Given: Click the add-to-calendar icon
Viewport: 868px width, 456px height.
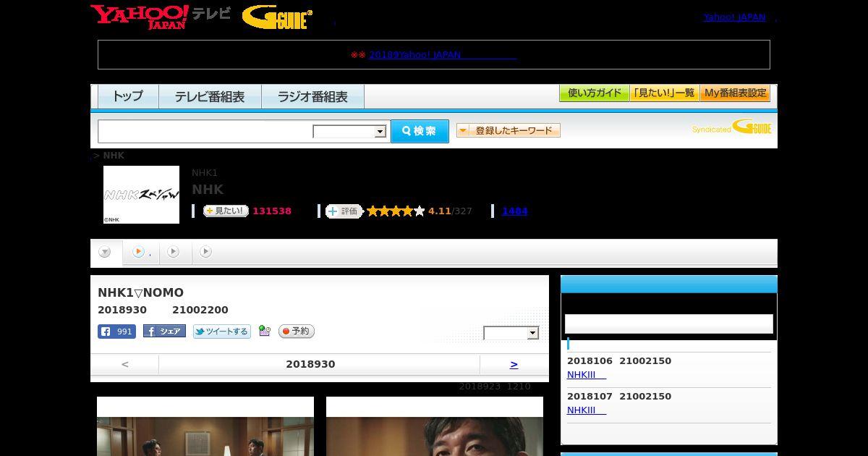Looking at the screenshot, I should tap(265, 331).
